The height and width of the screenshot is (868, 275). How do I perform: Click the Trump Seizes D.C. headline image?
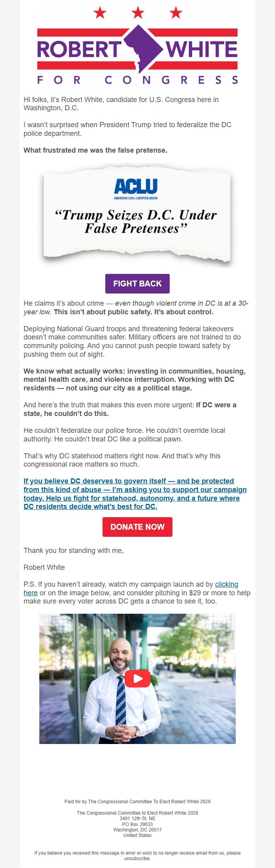coord(137,220)
